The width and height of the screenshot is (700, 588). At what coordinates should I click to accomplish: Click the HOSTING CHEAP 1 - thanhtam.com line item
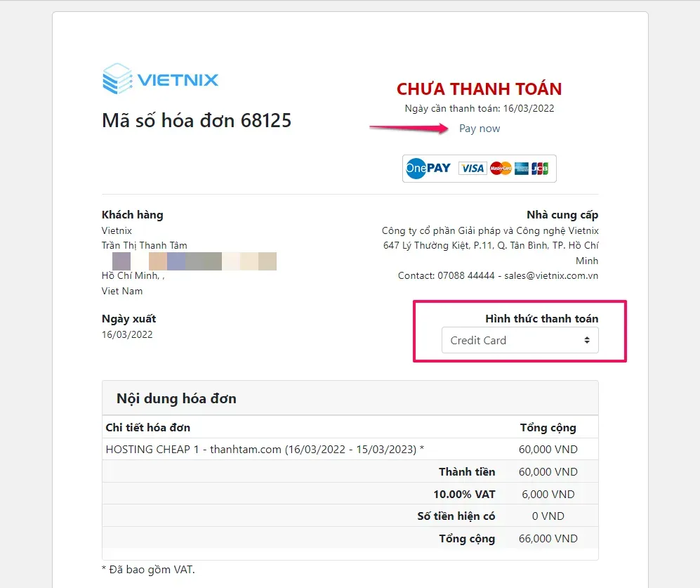click(265, 450)
